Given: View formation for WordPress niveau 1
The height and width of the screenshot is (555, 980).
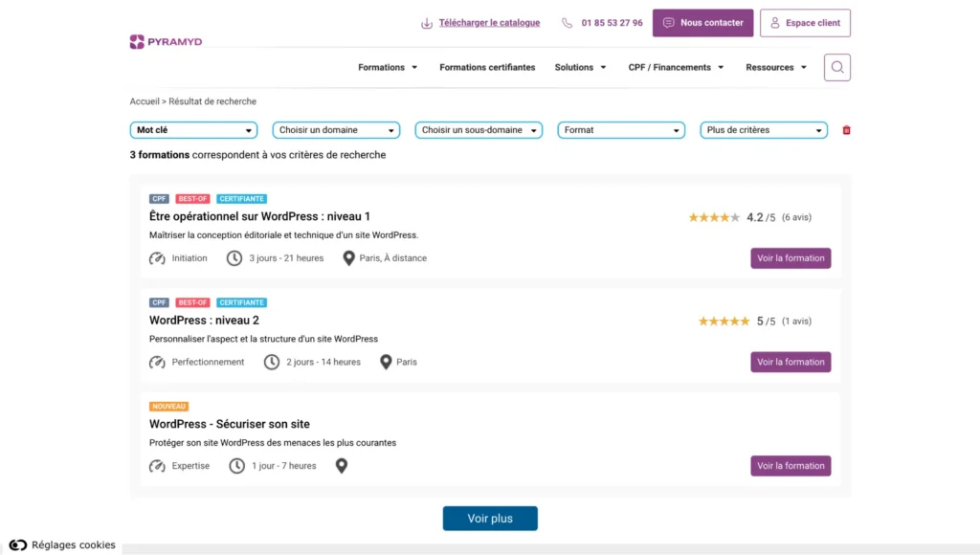Looking at the screenshot, I should (x=791, y=258).
